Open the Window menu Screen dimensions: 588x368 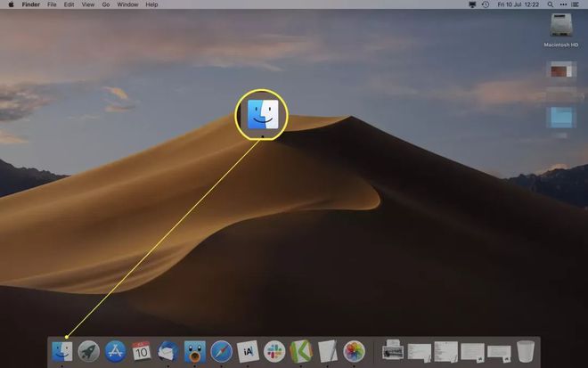(x=127, y=4)
